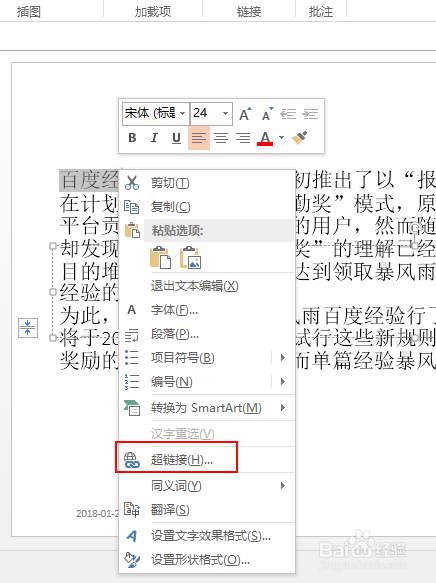Click the hyperlink globe chain icon

tap(132, 460)
